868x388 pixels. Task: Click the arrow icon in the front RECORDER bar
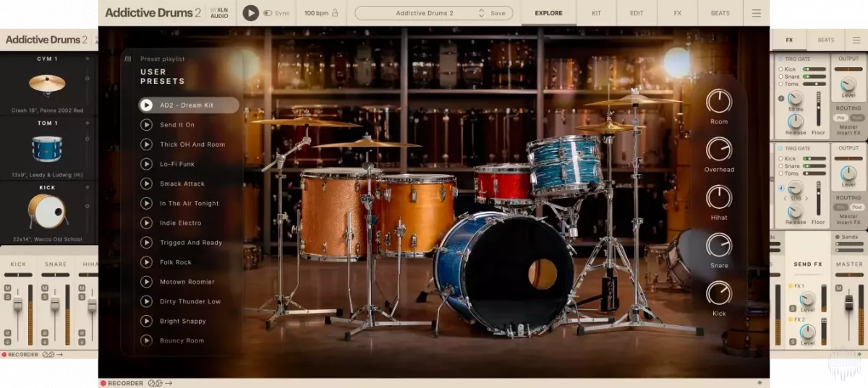coord(169,383)
